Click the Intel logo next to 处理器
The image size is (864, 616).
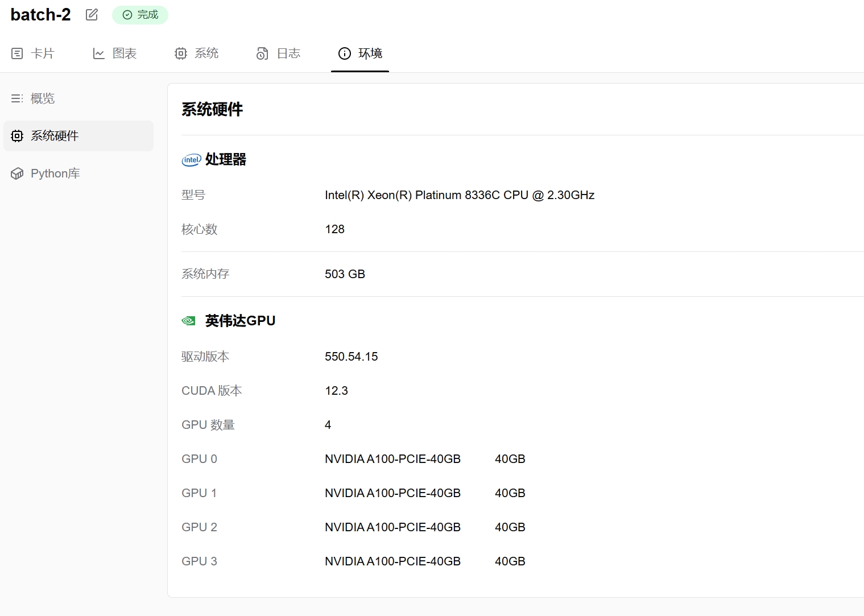pos(191,160)
